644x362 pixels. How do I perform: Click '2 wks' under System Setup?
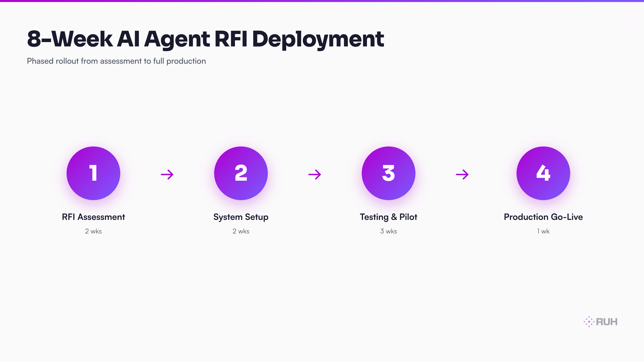click(x=241, y=231)
